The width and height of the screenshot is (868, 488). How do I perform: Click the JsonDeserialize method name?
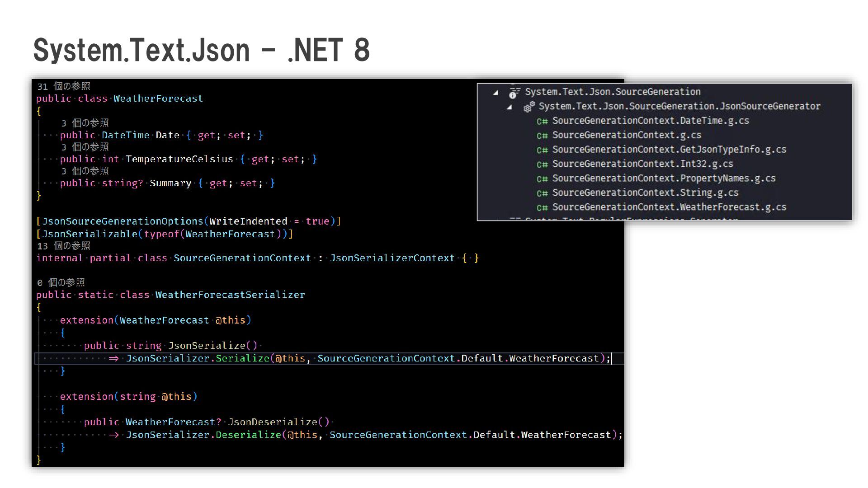coord(273,422)
